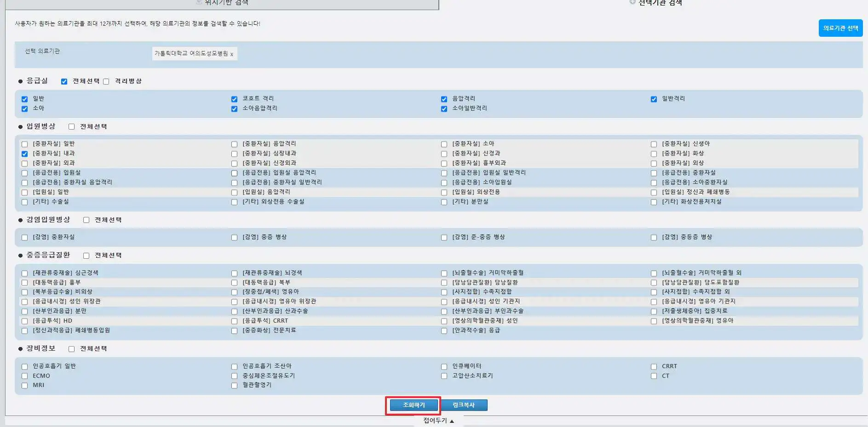This screenshot has width=868, height=427.
Task: Click the 조회하기 search button
Action: [414, 405]
